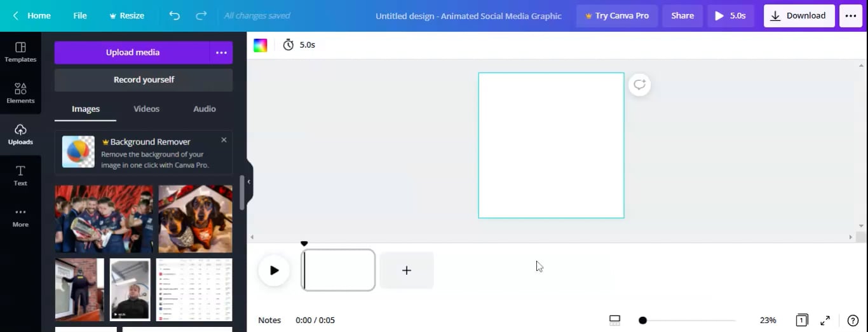Click Record yourself button
Viewport: 868px width, 332px height.
point(144,80)
